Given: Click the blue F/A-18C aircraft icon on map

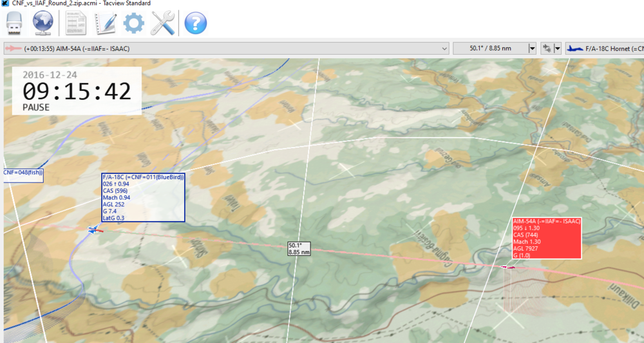Looking at the screenshot, I should (93, 229).
